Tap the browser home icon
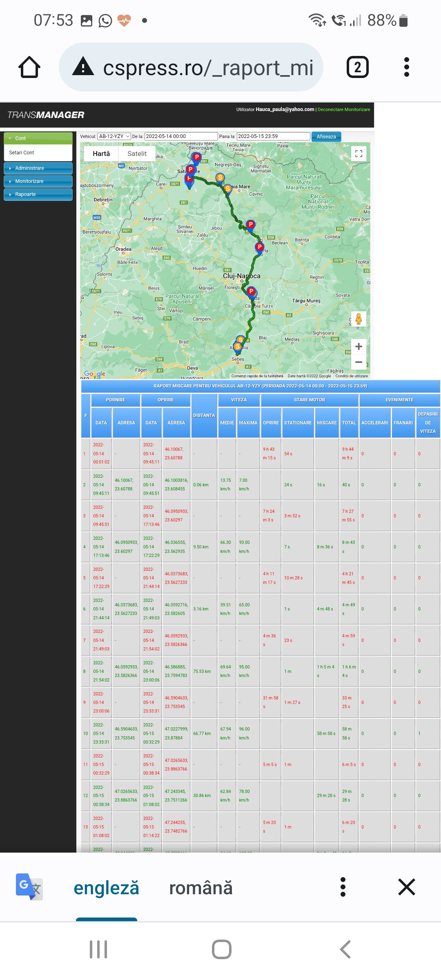Screen dimensions: 441x980 click(29, 67)
